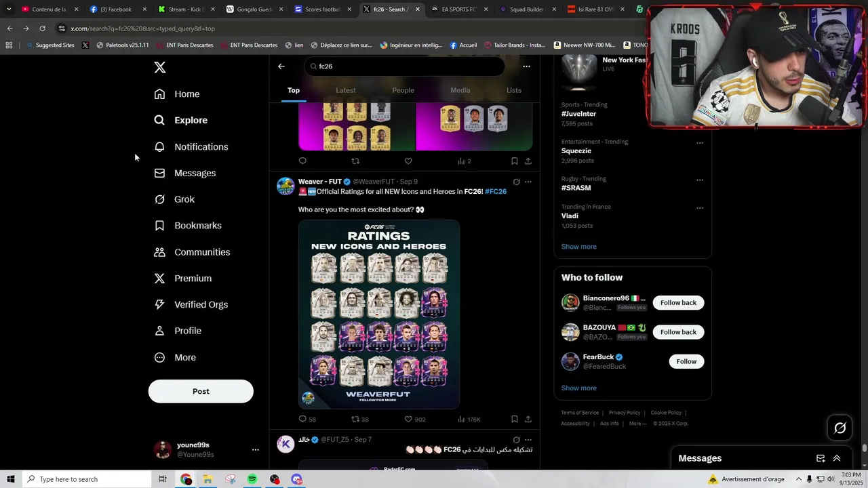Open Premium from the sidebar
This screenshot has height=488, width=868.
(x=183, y=279)
